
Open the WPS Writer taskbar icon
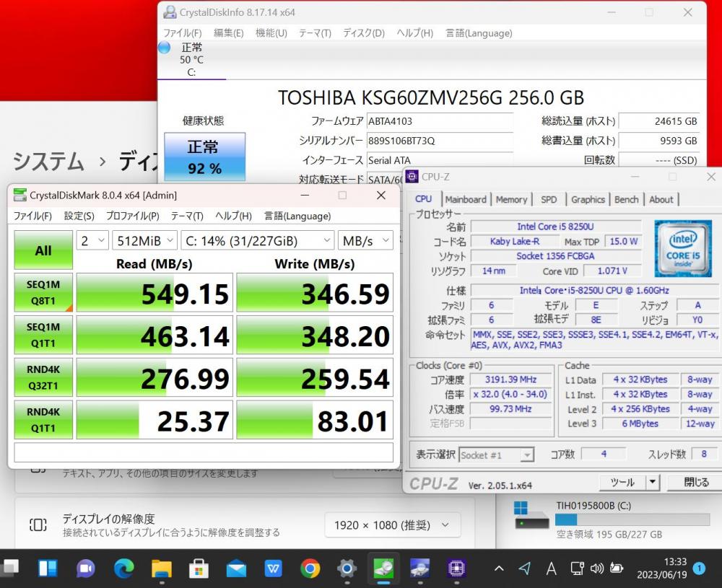pos(273,569)
